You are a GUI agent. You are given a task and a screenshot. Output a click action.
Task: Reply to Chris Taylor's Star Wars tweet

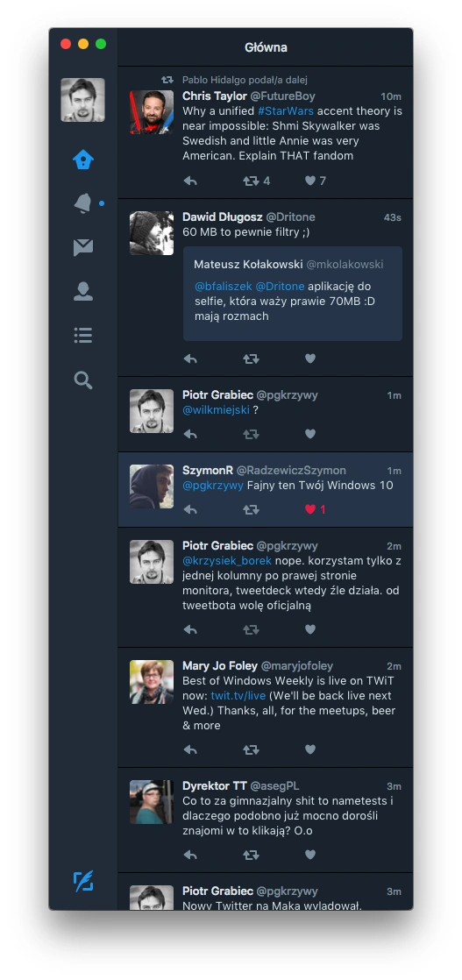[x=191, y=181]
